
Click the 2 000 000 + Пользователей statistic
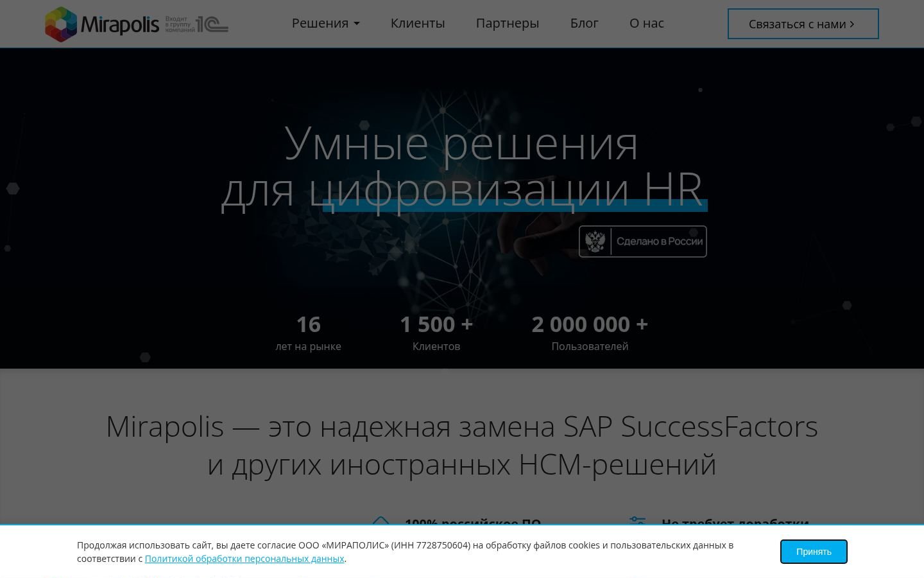590,333
